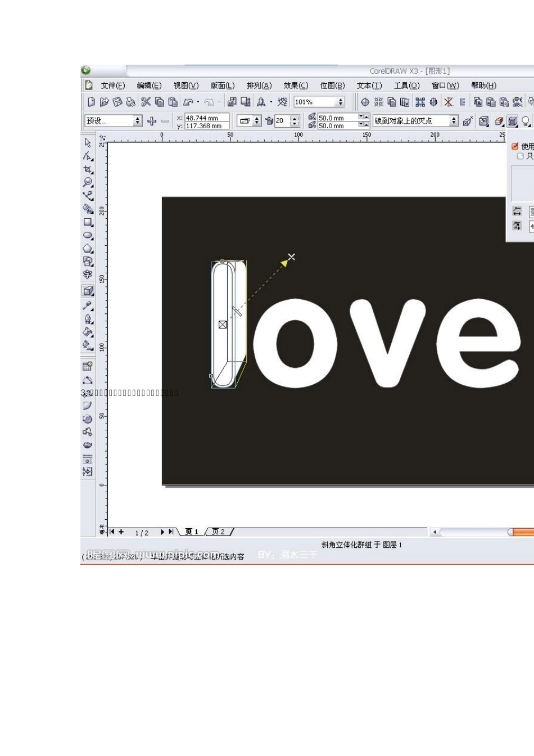Select the Text tool (字)
This screenshot has height=756, width=534.
coord(88,274)
